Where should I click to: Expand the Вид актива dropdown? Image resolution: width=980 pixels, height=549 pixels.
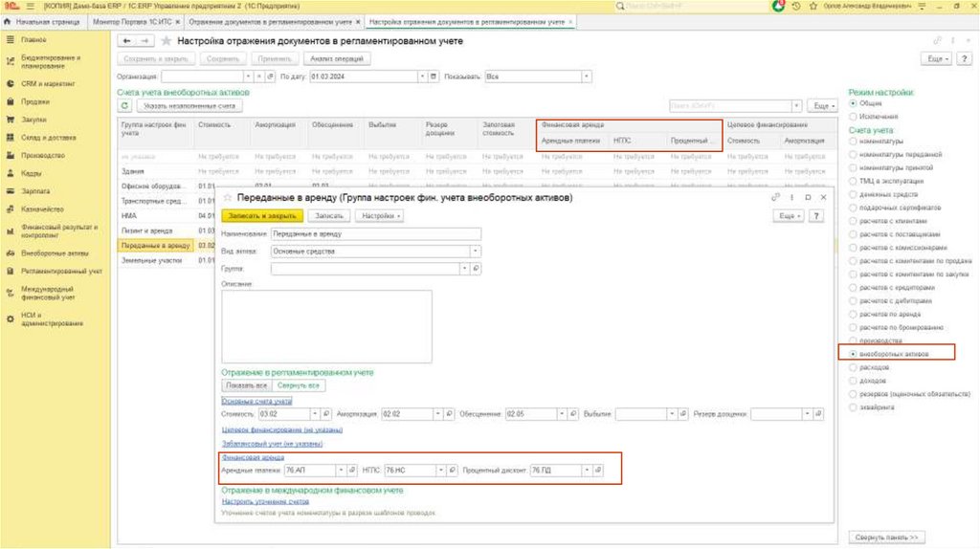point(476,252)
